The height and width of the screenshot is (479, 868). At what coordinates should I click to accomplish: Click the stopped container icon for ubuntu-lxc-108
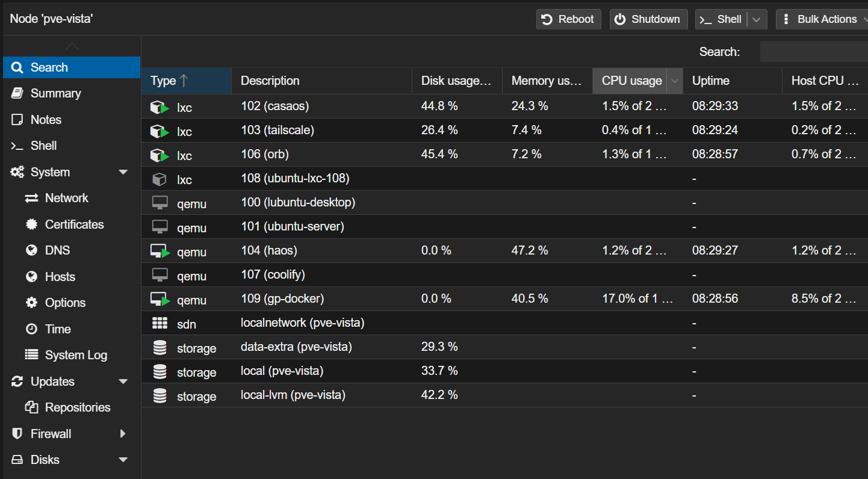[x=159, y=179]
